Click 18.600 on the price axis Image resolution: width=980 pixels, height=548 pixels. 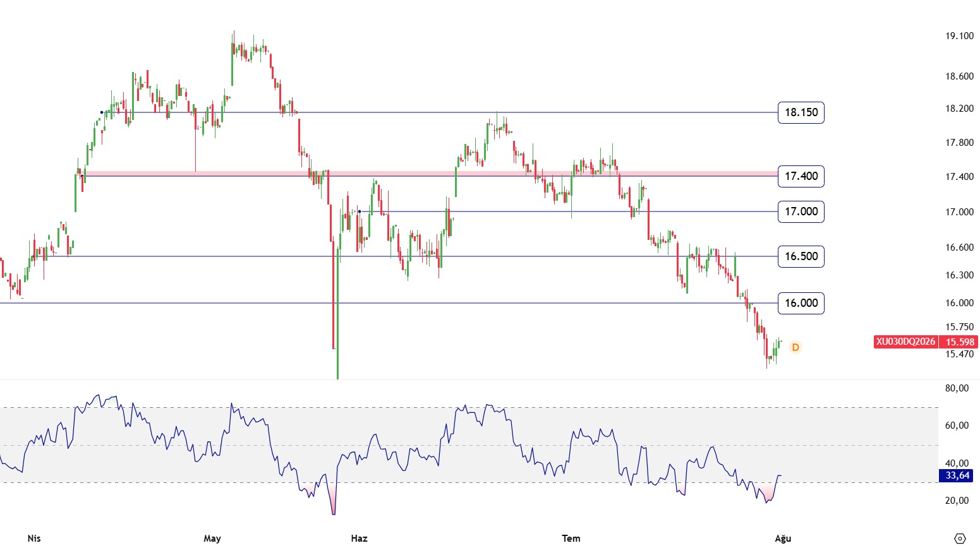click(x=959, y=76)
